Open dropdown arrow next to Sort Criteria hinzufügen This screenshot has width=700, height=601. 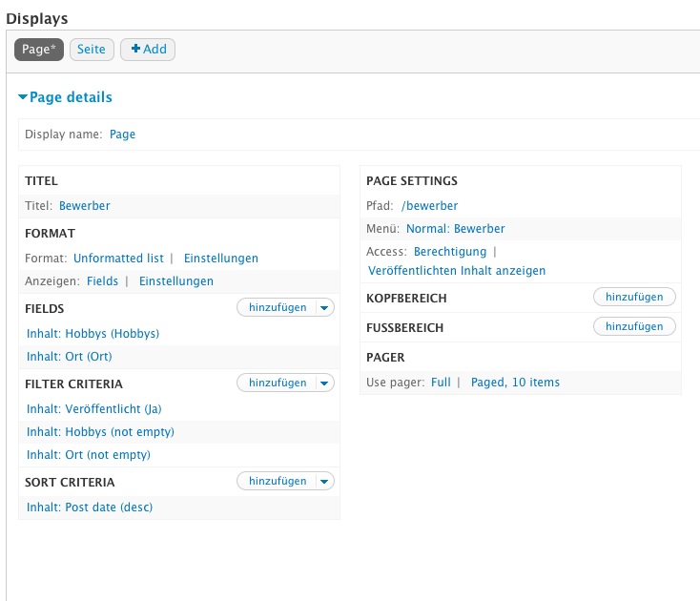(x=324, y=481)
